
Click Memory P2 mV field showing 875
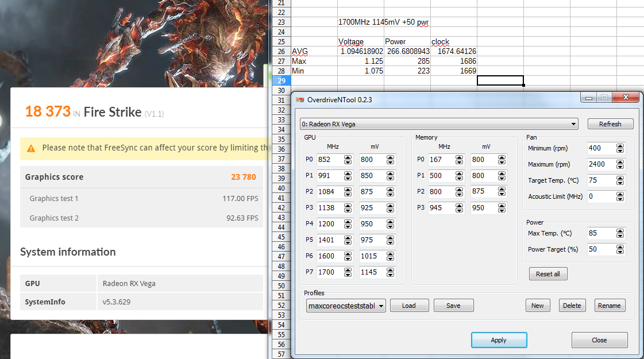coord(484,191)
